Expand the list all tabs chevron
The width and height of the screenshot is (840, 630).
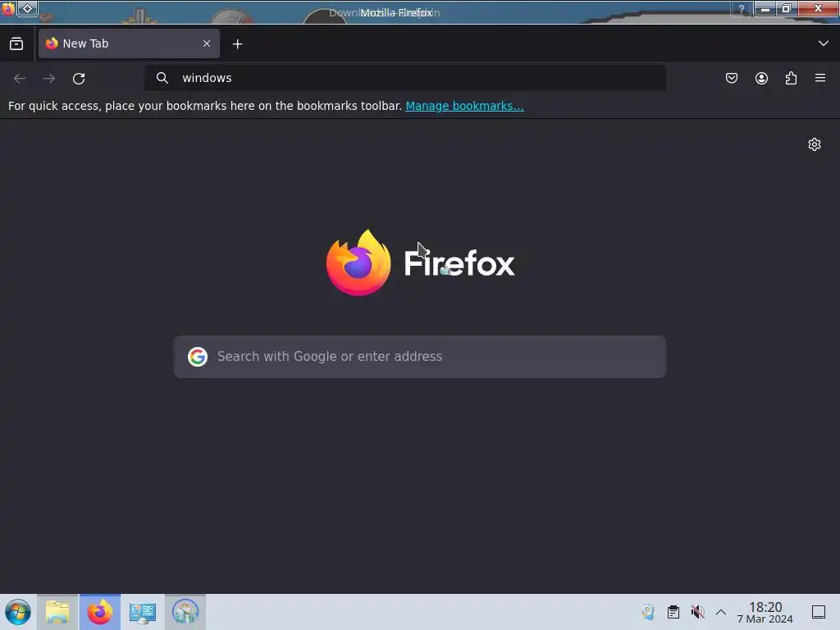tap(824, 43)
